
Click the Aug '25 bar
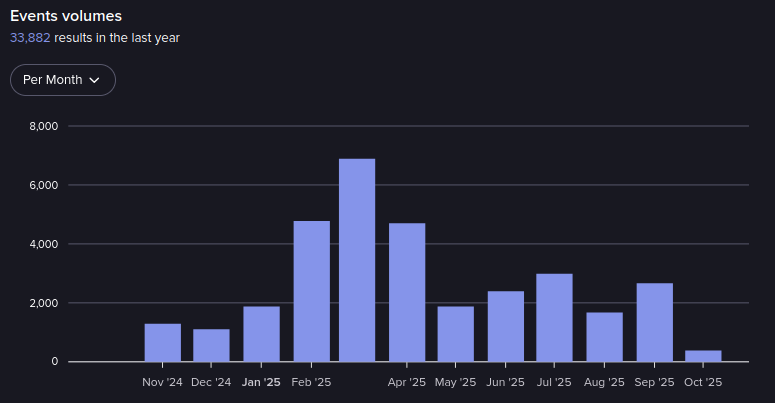[x=604, y=337]
